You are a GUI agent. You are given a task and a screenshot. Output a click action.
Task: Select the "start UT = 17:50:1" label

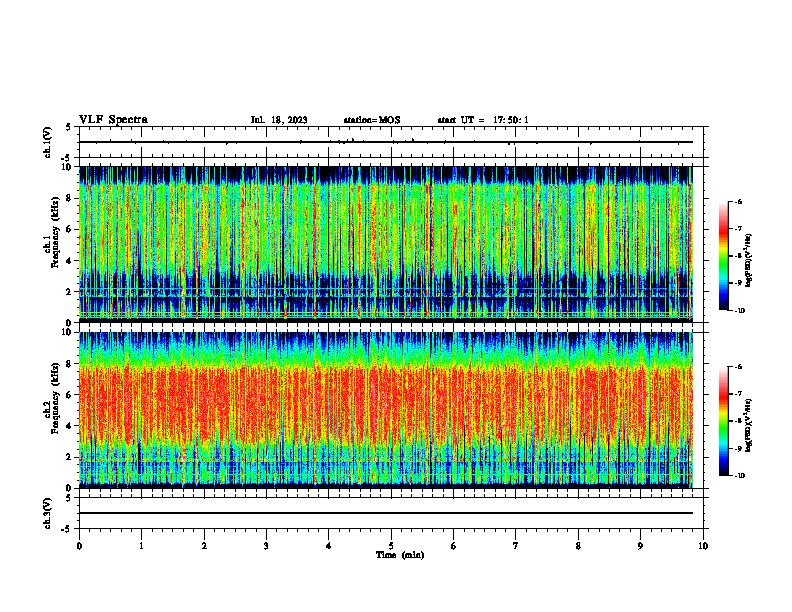click(x=483, y=120)
